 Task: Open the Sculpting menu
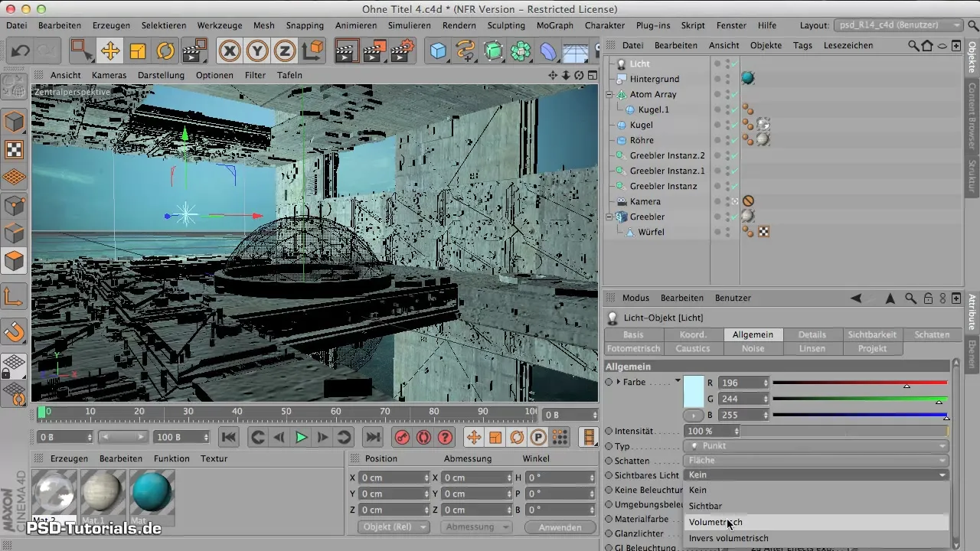(506, 25)
